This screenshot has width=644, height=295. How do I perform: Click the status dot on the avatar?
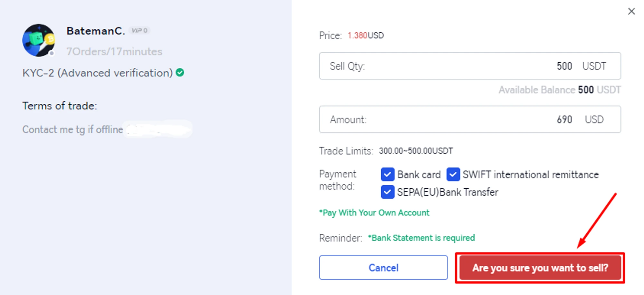point(52,53)
